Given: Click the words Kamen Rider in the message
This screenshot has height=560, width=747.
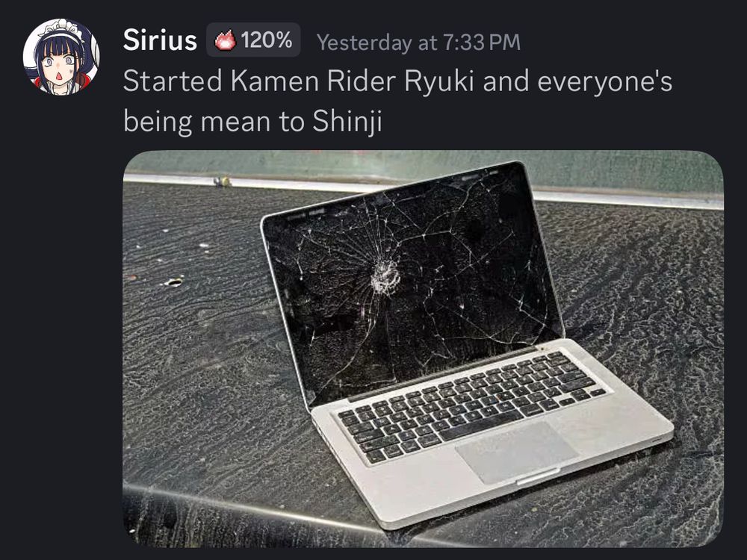Looking at the screenshot, I should point(314,81).
